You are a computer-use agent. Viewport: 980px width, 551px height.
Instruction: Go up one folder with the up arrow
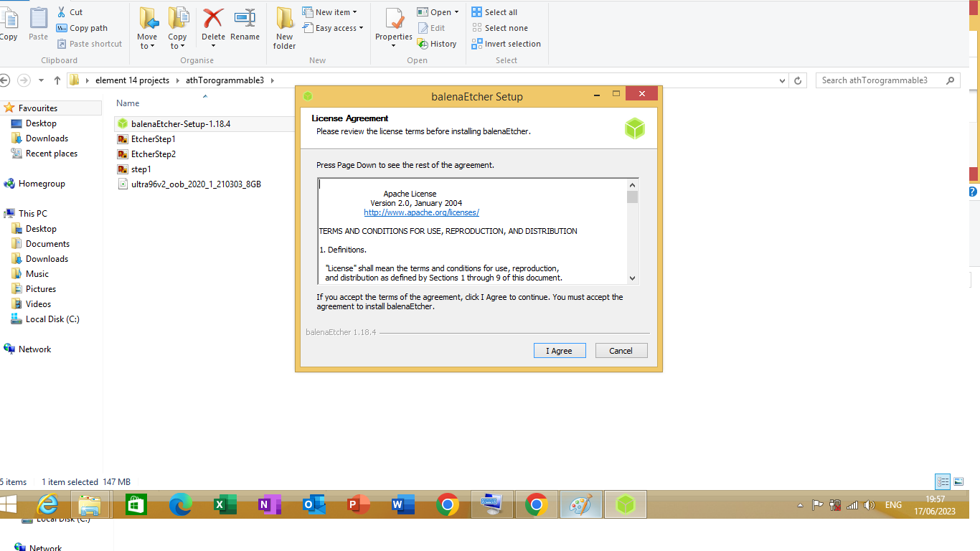[x=57, y=80]
